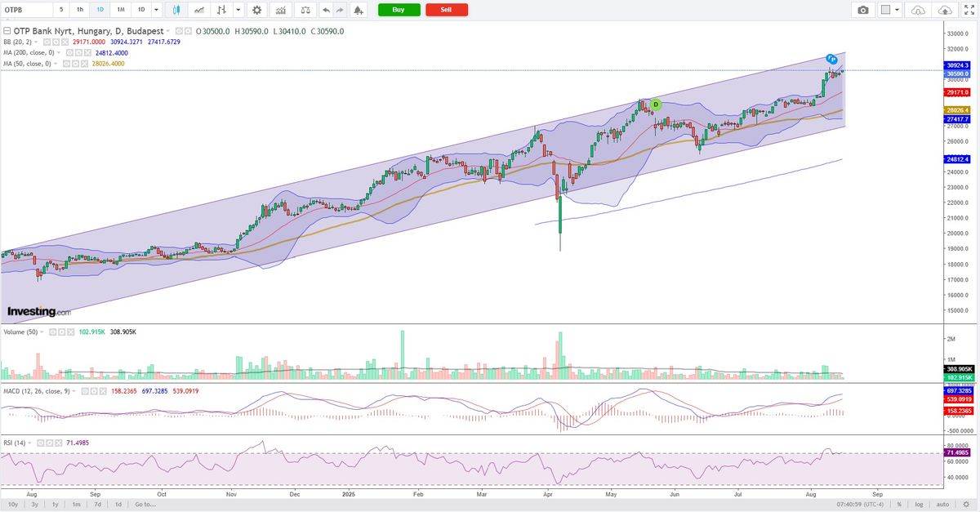Open MA (50, close, 0) settings
The width and height of the screenshot is (980, 512).
click(75, 63)
